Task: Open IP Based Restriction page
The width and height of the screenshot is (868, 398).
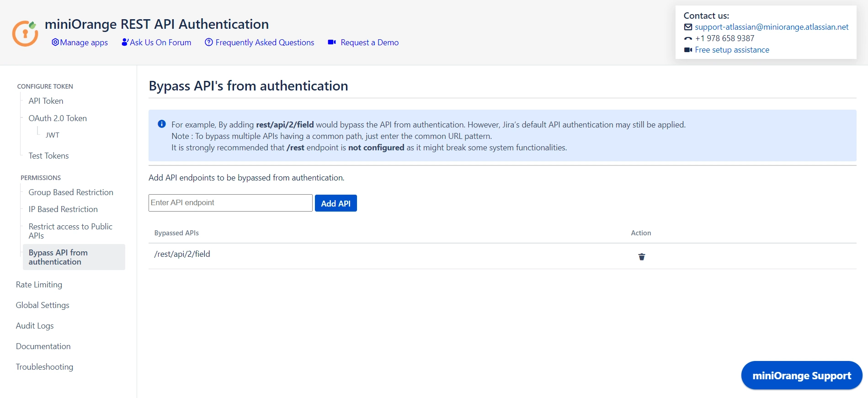Action: pyautogui.click(x=63, y=209)
